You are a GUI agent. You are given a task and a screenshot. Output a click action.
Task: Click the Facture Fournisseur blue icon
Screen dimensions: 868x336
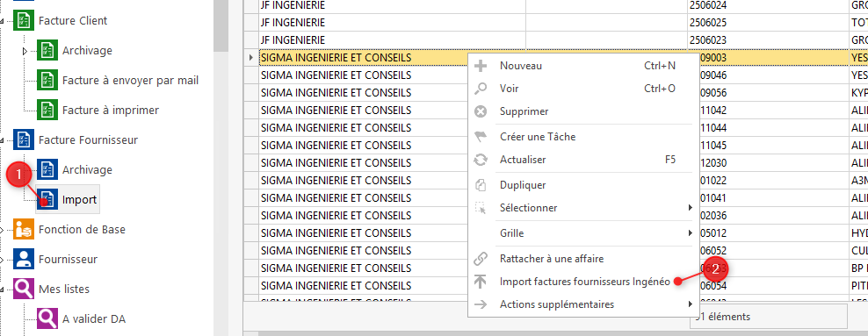pyautogui.click(x=24, y=140)
